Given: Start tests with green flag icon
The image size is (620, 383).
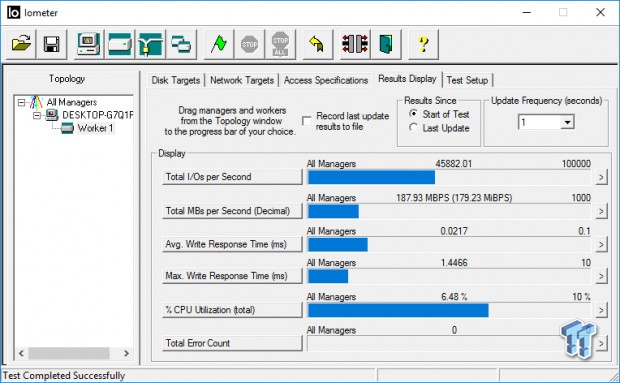Looking at the screenshot, I should (218, 44).
